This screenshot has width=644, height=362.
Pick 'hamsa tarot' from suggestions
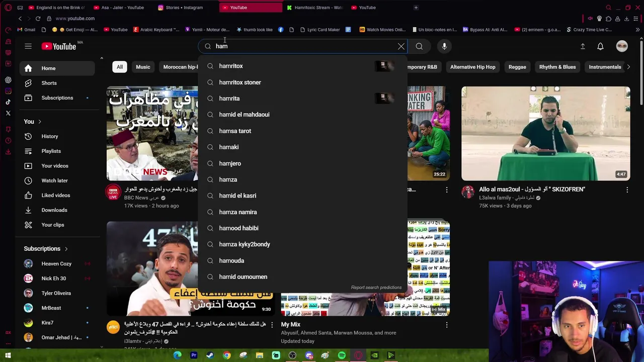point(302,131)
